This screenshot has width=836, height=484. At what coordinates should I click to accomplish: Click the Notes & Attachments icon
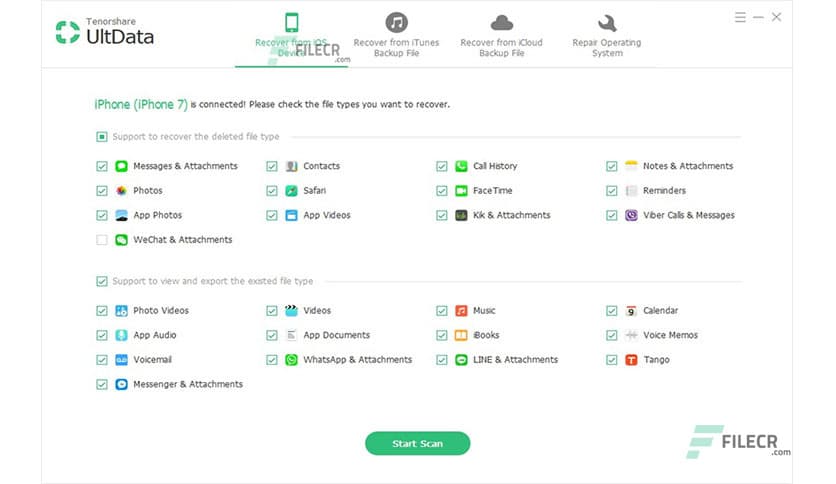[631, 166]
